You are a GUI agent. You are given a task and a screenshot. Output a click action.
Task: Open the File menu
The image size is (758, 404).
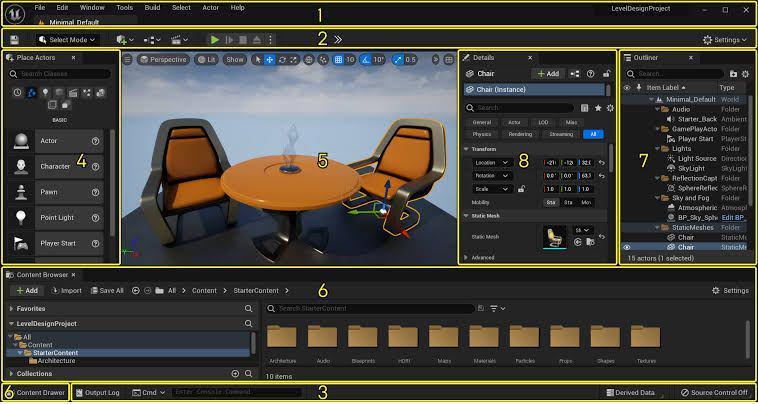pyautogui.click(x=40, y=8)
